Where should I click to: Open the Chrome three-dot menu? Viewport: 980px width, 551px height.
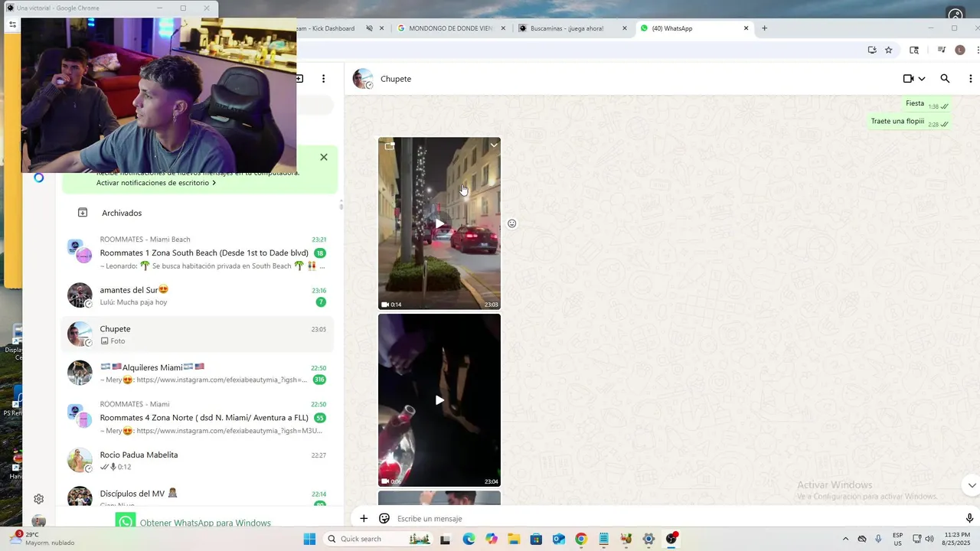977,50
